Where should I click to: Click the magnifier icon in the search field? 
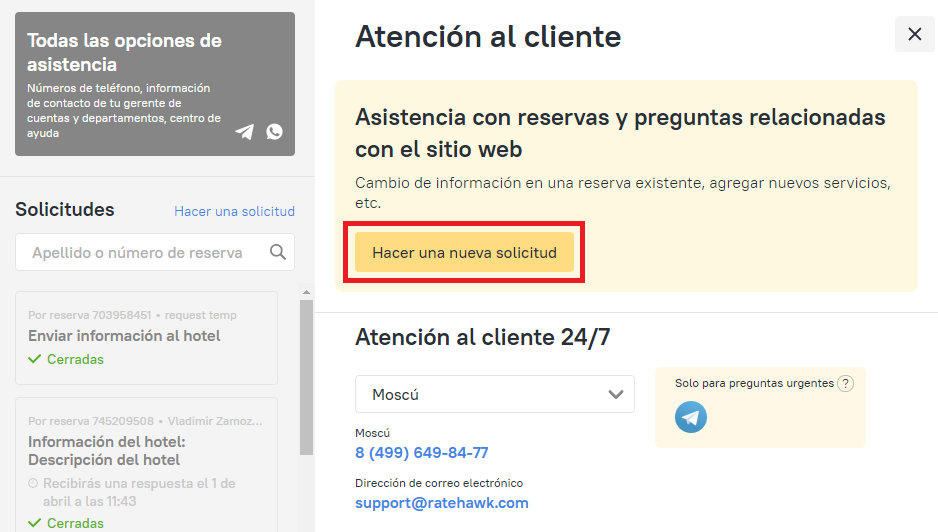[278, 252]
